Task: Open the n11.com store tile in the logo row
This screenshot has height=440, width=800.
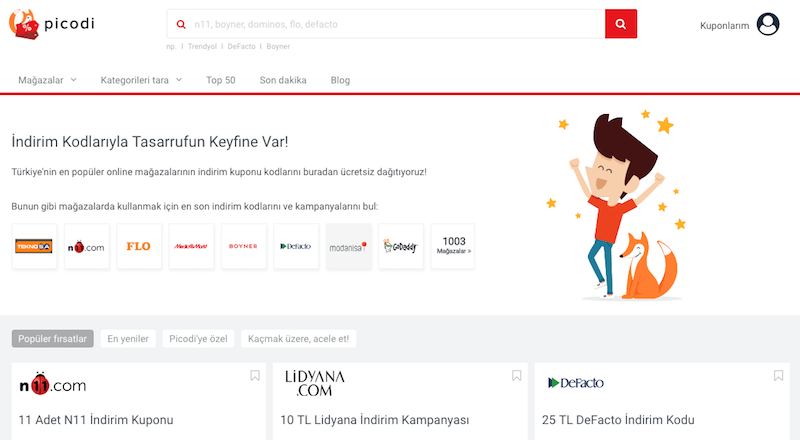Action: click(86, 246)
